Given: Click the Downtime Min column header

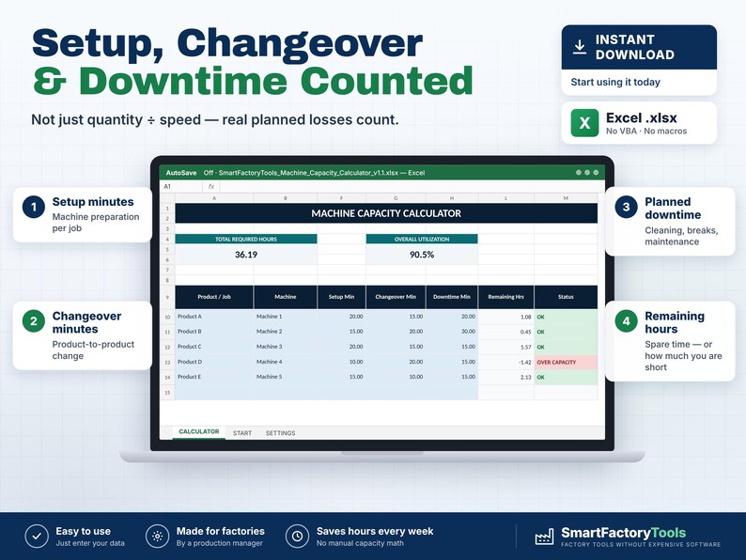Looking at the screenshot, I should point(452,297).
